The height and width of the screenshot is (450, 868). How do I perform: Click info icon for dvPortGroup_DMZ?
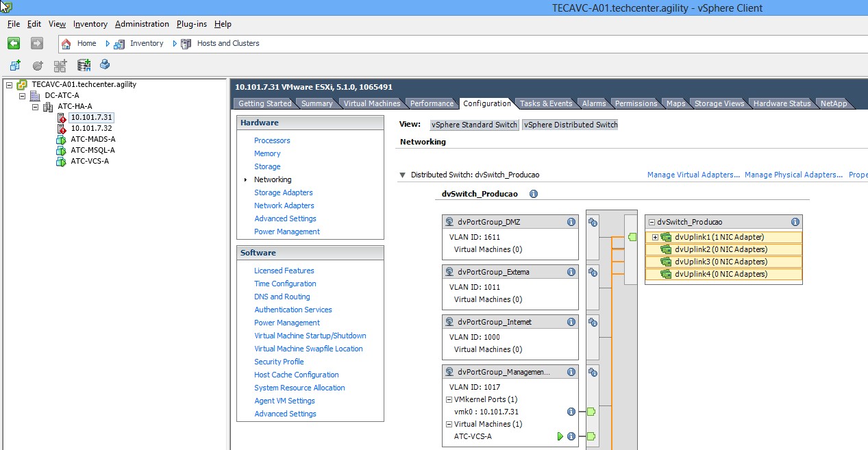(x=571, y=222)
